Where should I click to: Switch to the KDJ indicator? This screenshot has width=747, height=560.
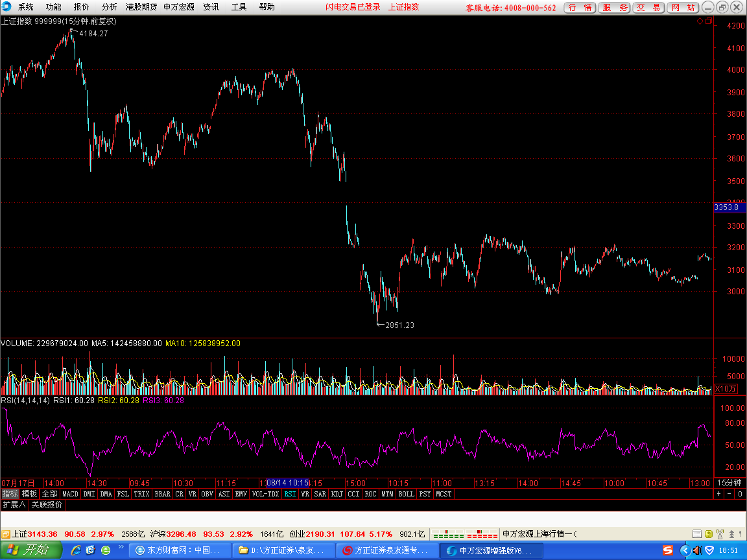[337, 494]
